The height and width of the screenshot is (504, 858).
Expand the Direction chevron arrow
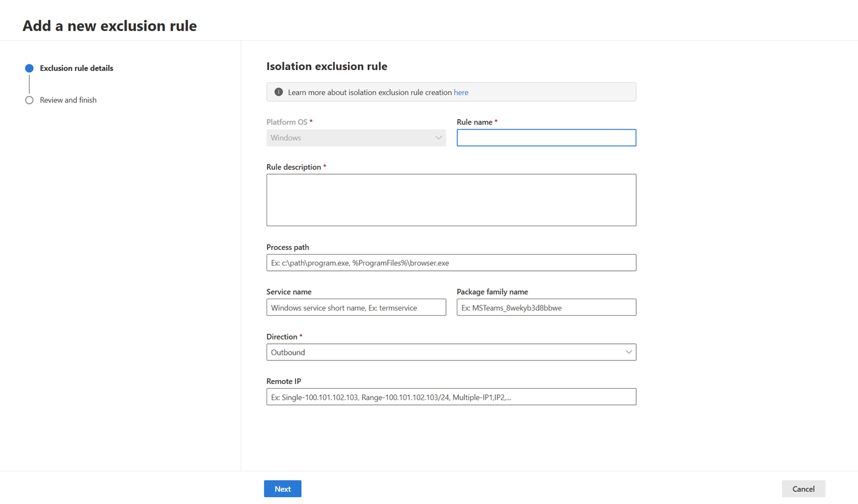[628, 352]
